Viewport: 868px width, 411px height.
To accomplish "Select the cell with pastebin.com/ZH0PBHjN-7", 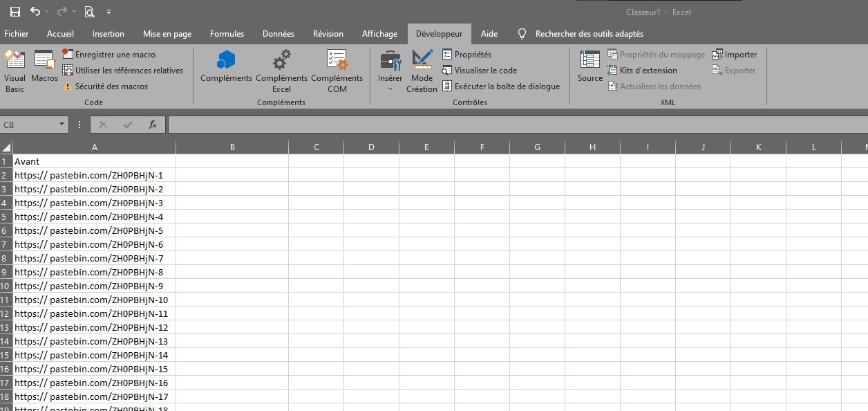I will pos(94,258).
